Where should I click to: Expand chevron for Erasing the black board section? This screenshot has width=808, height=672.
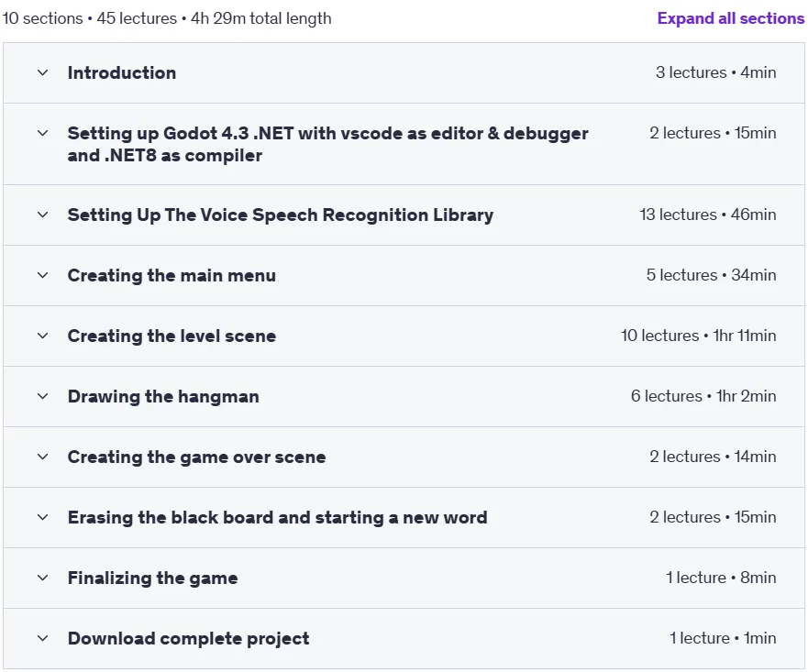pyautogui.click(x=43, y=517)
